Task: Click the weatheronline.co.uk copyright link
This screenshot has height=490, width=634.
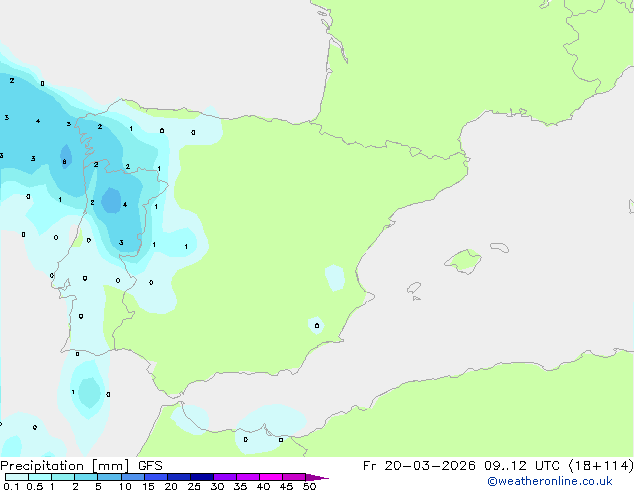Action: point(550,481)
